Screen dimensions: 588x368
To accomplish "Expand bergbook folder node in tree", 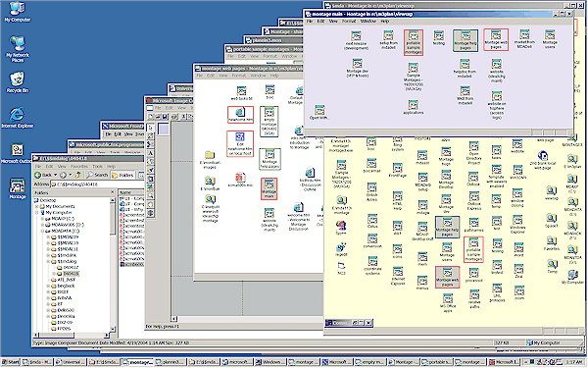I will tap(49, 286).
